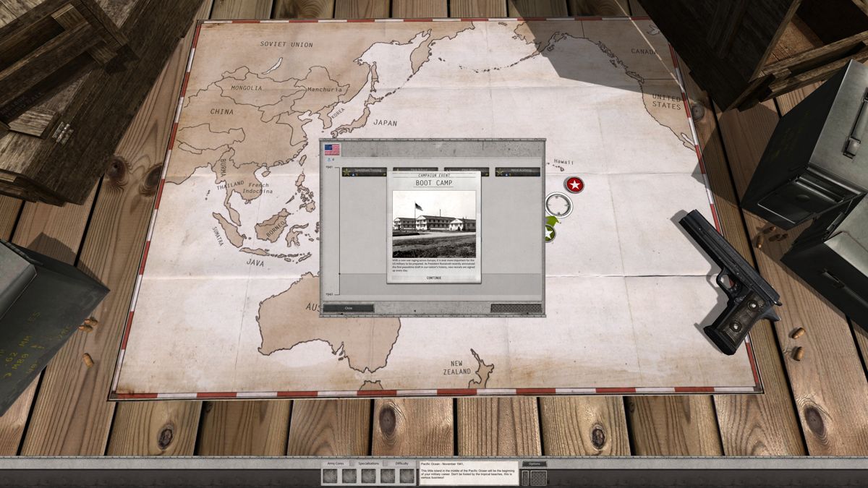868x488 pixels.
Task: Click the 1942 timeline label
Action: click(329, 294)
